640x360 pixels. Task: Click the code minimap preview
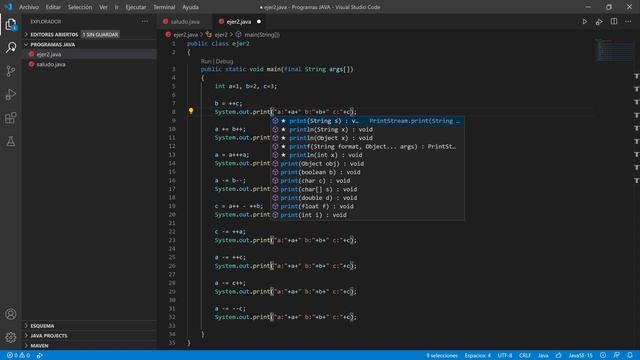(x=614, y=50)
